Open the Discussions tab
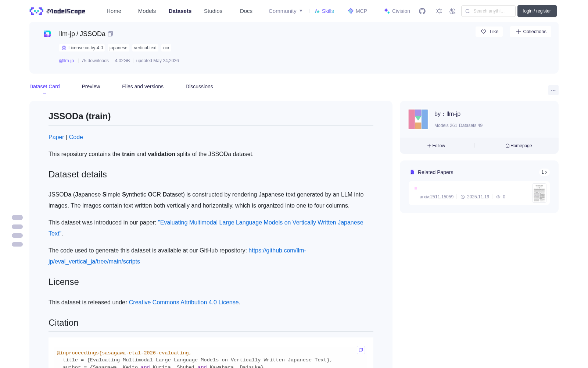Screen dimensions: 588x368 tap(199, 86)
